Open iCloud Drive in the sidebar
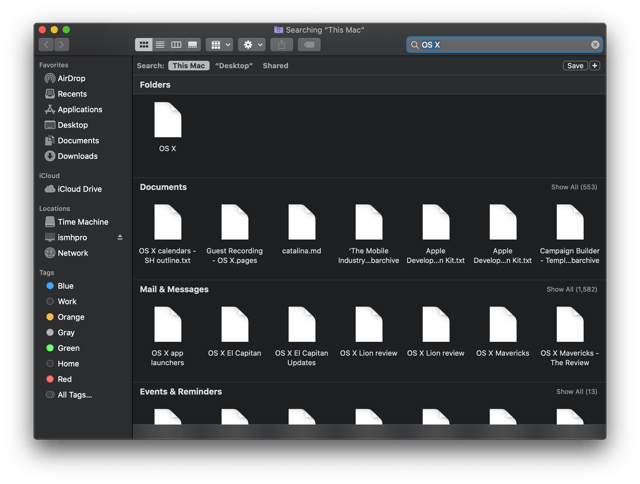The width and height of the screenshot is (640, 484). 73,189
